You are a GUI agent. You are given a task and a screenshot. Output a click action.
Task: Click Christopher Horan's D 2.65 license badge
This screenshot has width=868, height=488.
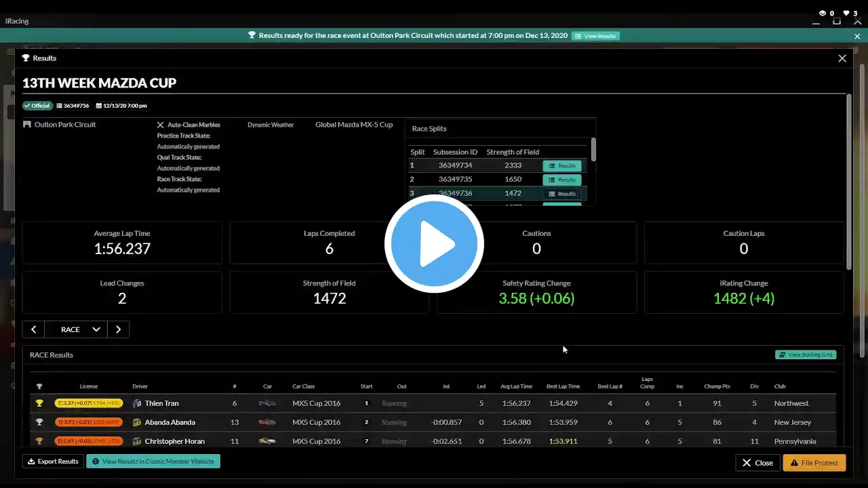coord(89,441)
